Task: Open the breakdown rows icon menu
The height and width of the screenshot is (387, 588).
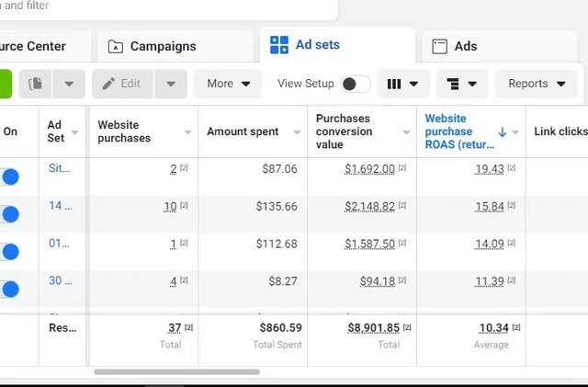Action: pyautogui.click(x=461, y=84)
